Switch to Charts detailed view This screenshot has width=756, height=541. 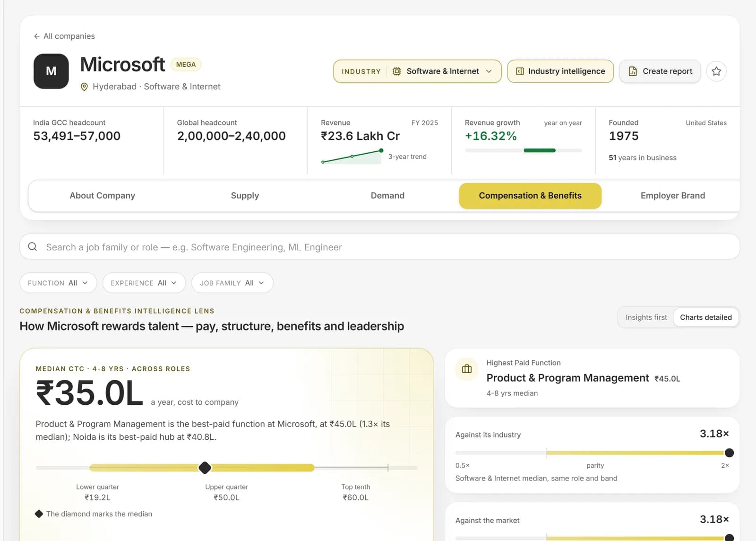[706, 317]
